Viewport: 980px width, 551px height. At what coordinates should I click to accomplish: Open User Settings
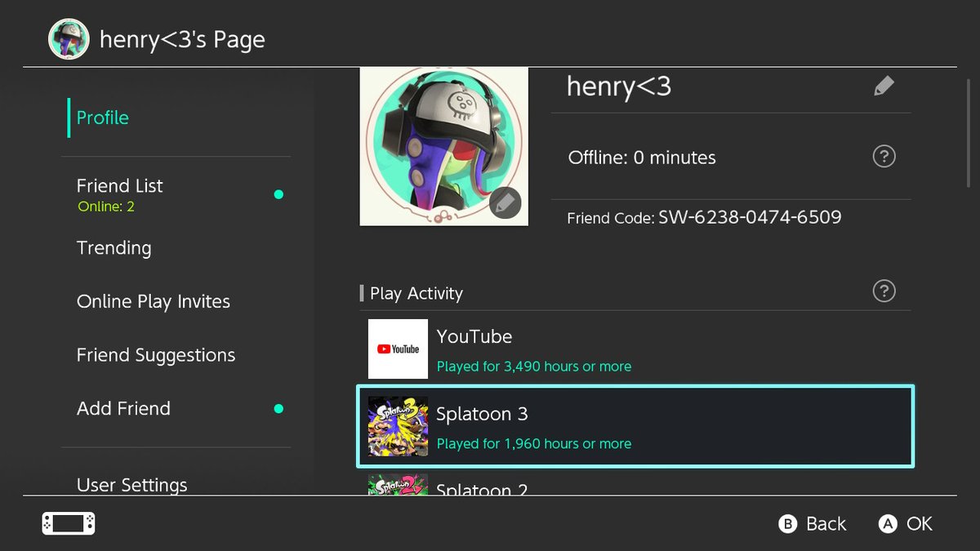131,485
